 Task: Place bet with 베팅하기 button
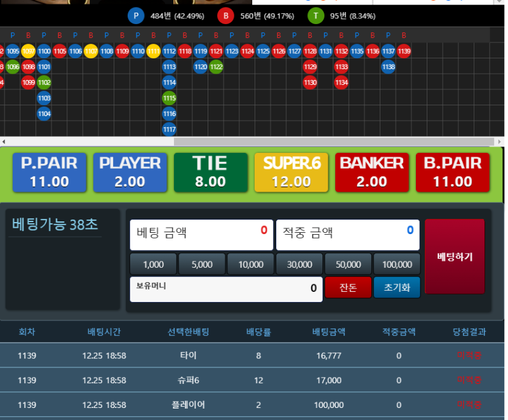point(455,256)
